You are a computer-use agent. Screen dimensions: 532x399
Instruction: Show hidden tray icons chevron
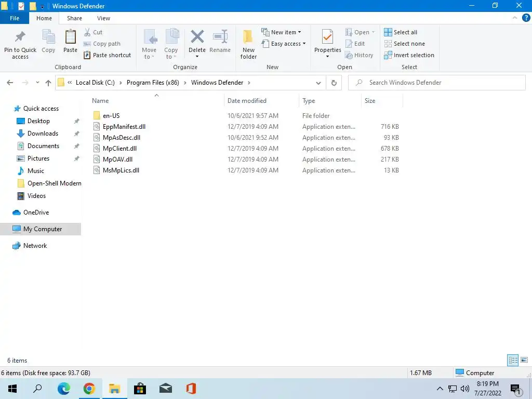pos(440,389)
